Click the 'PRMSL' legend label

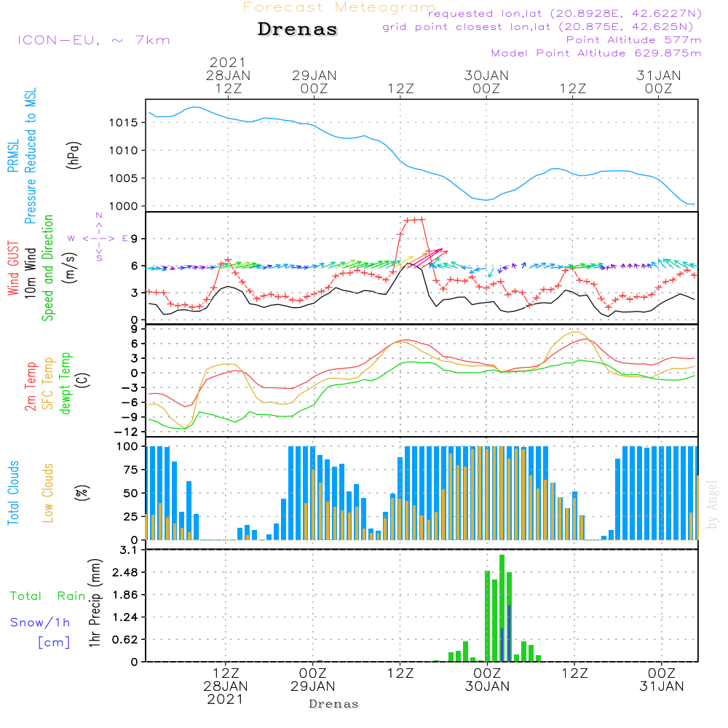point(13,156)
